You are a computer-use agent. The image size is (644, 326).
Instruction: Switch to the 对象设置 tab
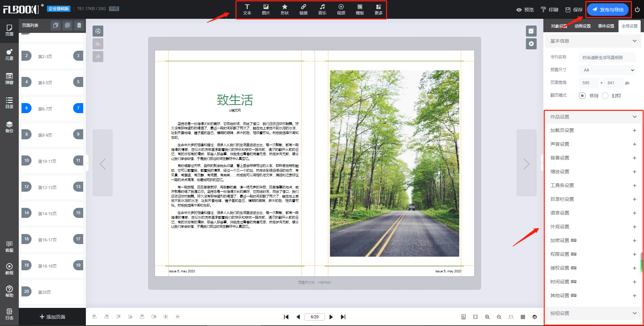[x=559, y=26]
